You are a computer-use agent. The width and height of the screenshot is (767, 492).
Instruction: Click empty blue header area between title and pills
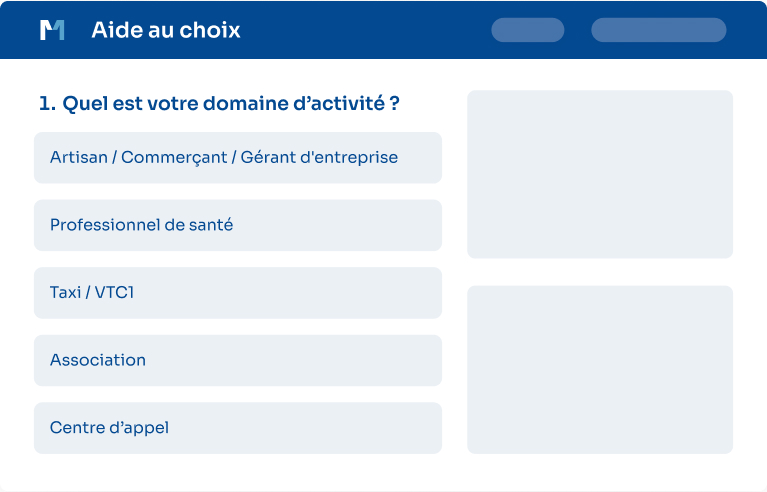click(366, 30)
